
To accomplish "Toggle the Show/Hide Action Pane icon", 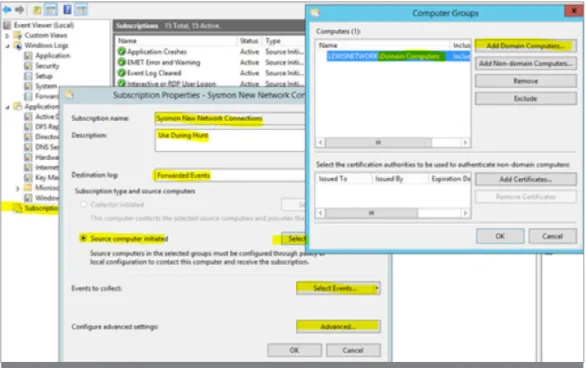I will point(81,10).
